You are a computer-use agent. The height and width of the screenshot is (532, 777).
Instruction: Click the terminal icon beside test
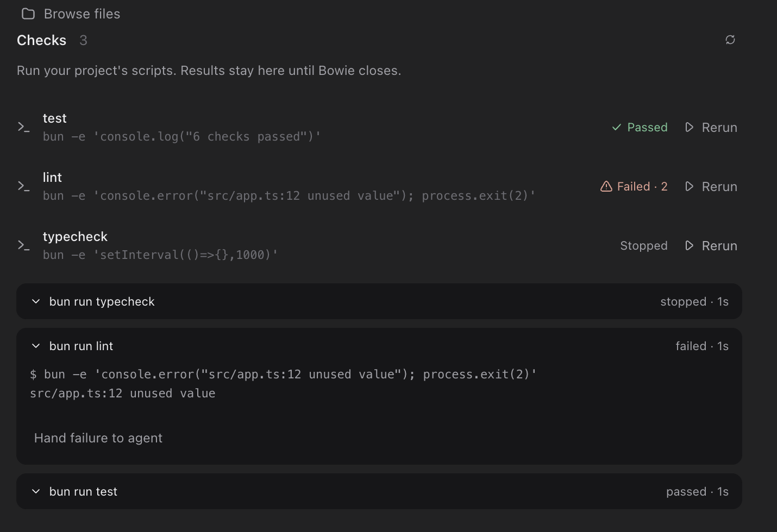click(x=23, y=127)
